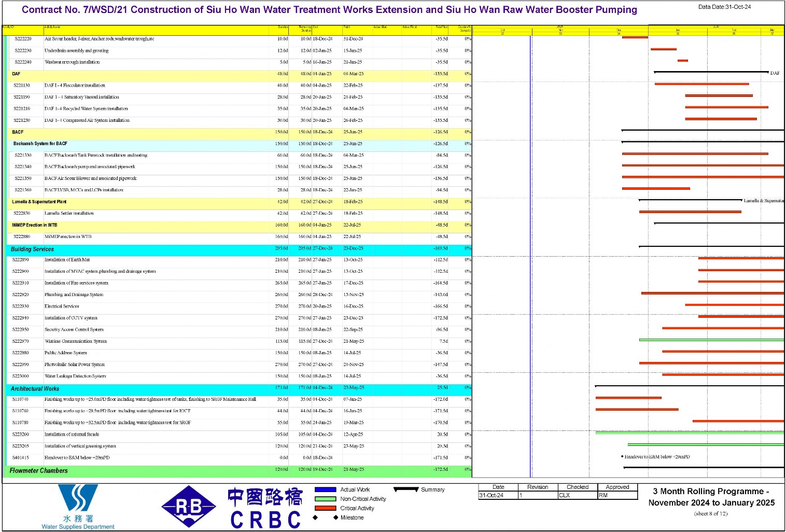Click the Handover to E&M milestone diamond in chart
The height and width of the screenshot is (532, 786).
click(x=622, y=457)
